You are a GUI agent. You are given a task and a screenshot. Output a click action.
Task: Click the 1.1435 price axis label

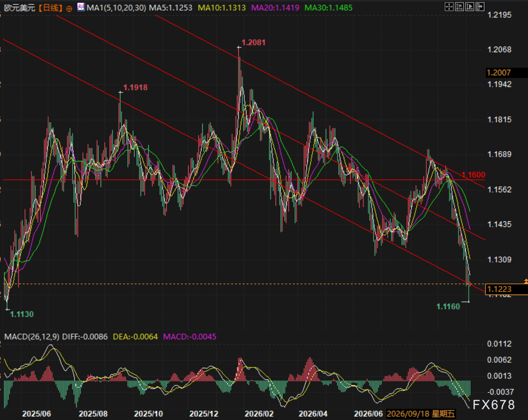tap(500, 224)
